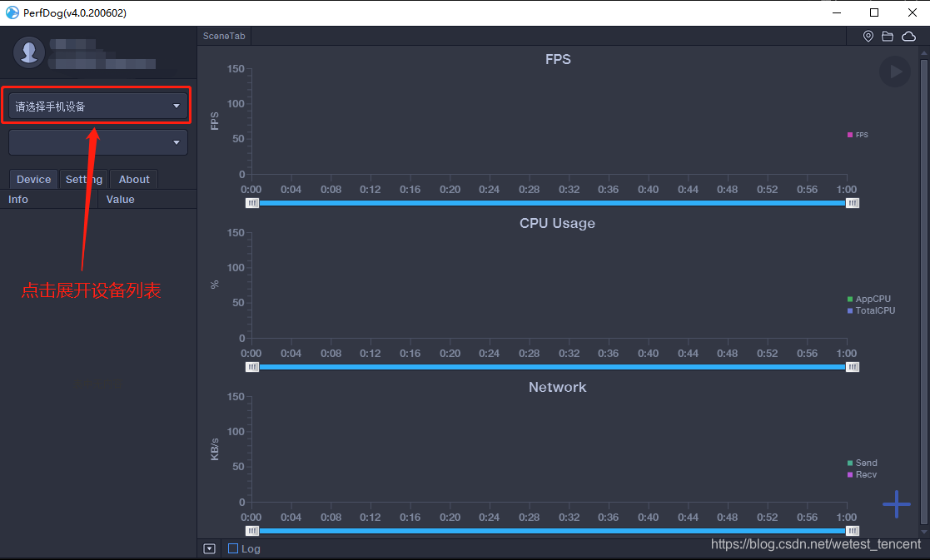Click the FPS chart title

[x=558, y=59]
